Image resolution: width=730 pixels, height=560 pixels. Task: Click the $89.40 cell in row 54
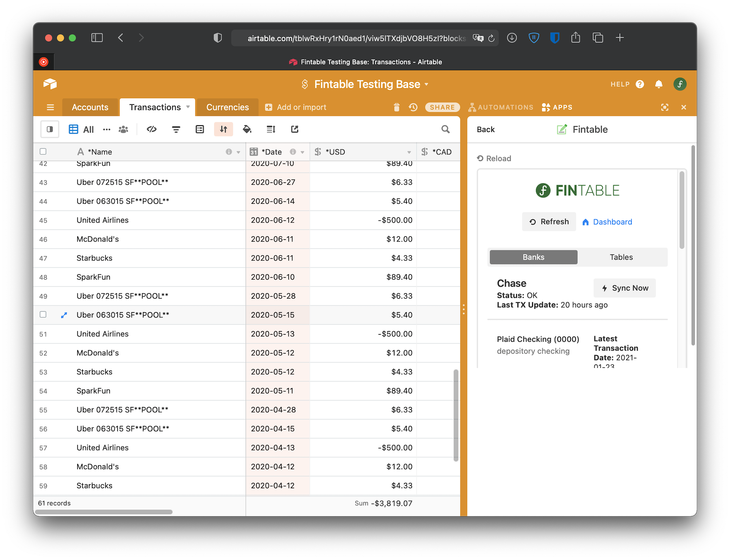(x=363, y=391)
